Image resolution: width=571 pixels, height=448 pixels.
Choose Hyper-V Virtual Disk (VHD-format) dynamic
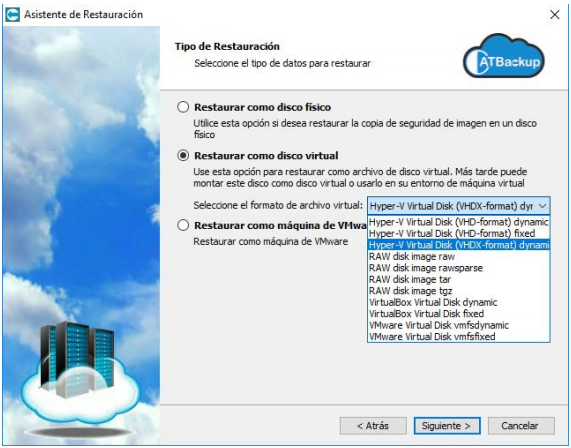click(458, 222)
